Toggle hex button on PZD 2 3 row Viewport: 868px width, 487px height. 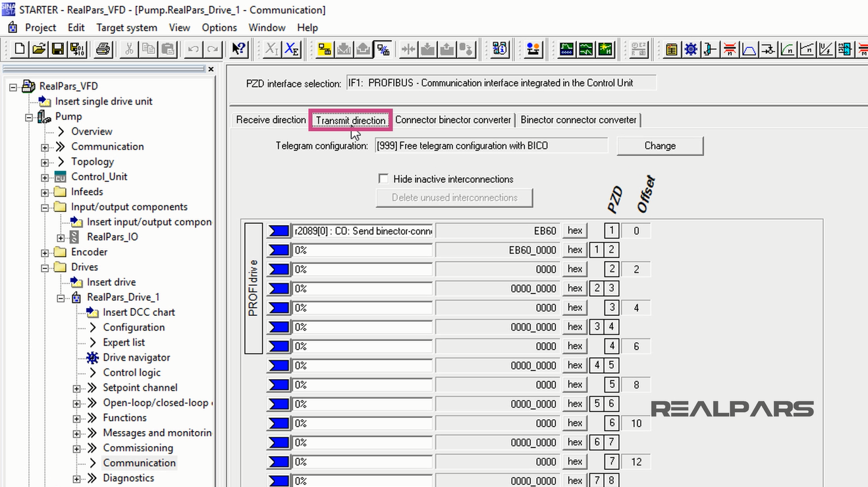(x=575, y=288)
